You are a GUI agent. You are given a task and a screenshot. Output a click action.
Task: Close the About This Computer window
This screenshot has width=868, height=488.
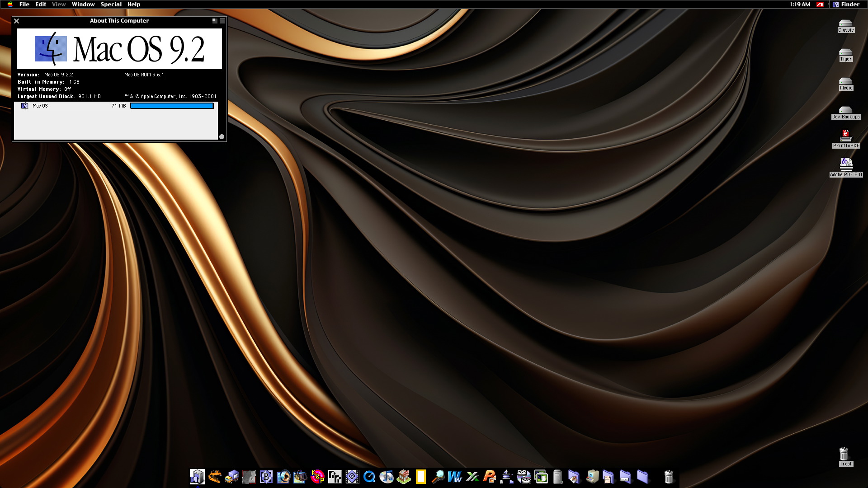[17, 21]
